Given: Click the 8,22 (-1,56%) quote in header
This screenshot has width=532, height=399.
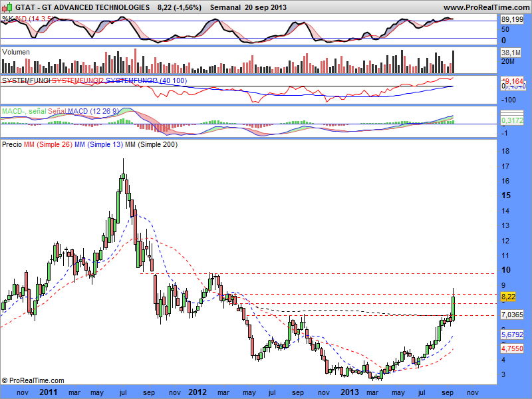Looking at the screenshot, I should click(180, 7).
